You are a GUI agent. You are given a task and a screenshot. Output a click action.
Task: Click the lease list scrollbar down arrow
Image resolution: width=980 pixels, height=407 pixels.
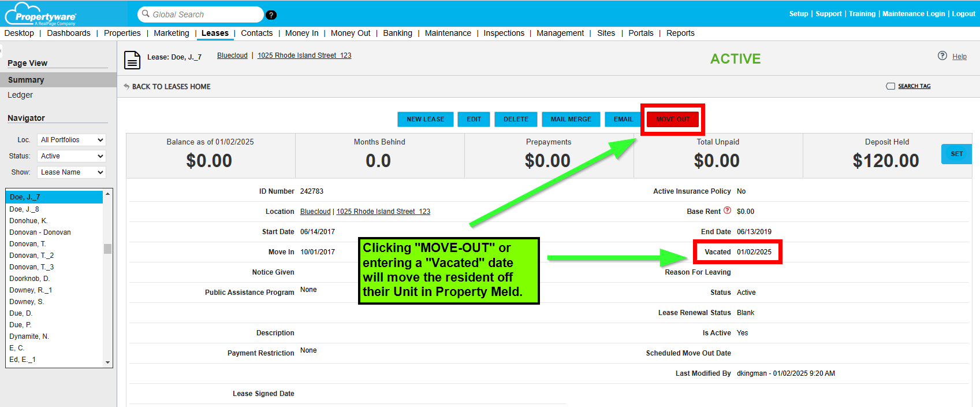[x=107, y=362]
